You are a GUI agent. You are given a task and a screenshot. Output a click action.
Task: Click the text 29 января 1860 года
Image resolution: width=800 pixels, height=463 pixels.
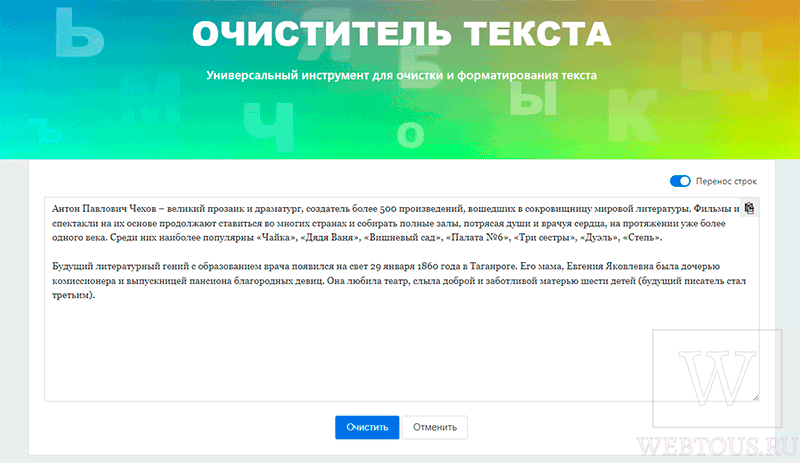click(415, 266)
